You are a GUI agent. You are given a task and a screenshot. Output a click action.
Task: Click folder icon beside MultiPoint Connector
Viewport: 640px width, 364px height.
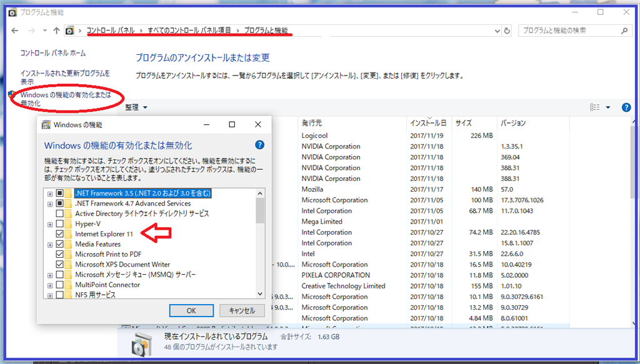68,285
